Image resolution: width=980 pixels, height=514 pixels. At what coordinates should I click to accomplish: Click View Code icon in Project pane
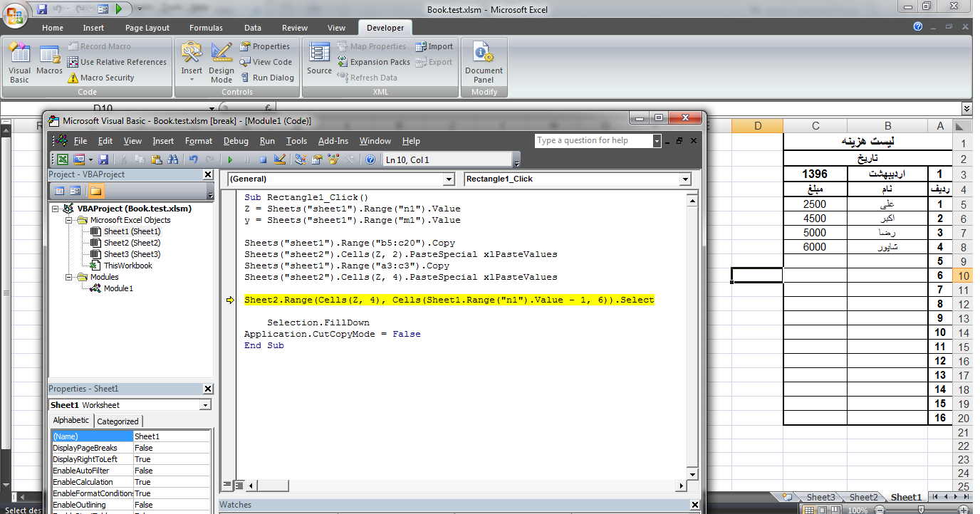59,191
